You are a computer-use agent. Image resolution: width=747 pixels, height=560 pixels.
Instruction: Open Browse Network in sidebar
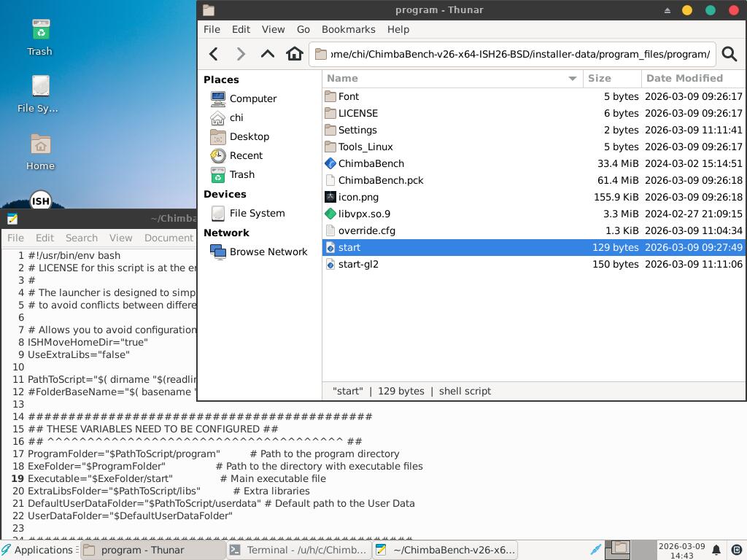(x=259, y=252)
